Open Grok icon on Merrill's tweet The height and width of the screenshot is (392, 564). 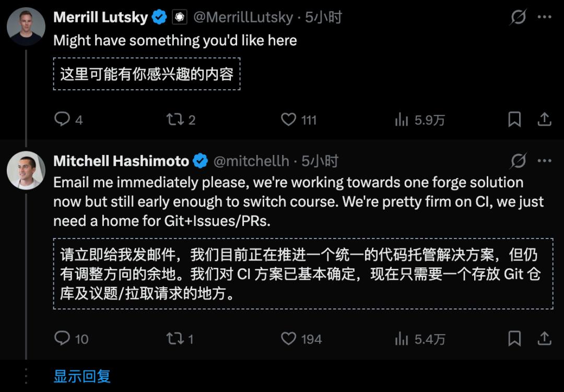tap(518, 18)
